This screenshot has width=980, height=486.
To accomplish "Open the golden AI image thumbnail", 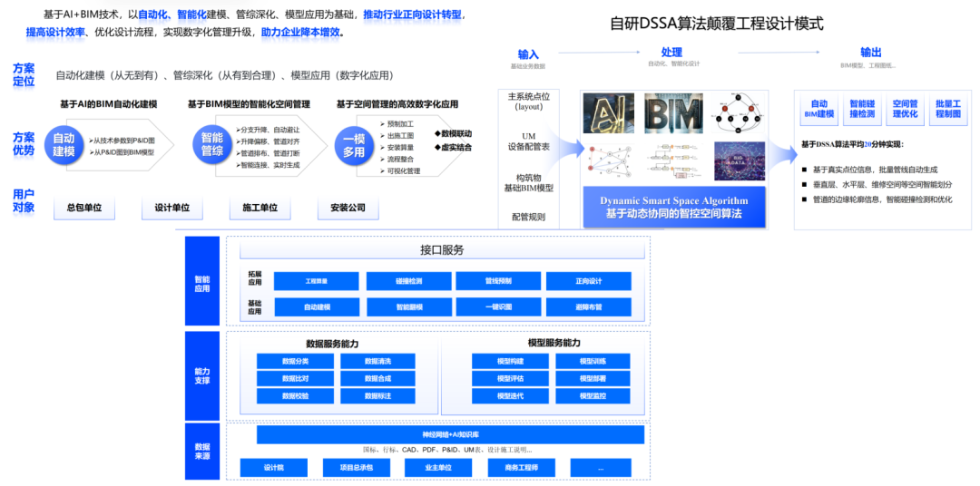I will (611, 114).
